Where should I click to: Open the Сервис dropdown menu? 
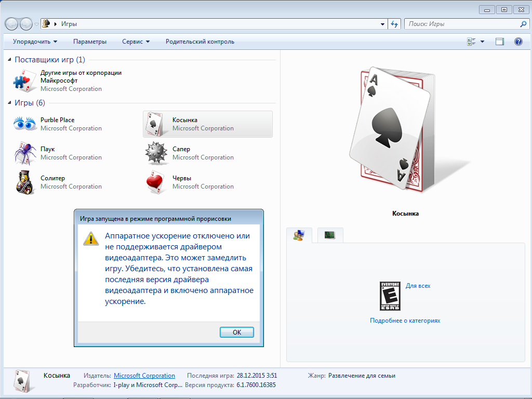click(136, 42)
